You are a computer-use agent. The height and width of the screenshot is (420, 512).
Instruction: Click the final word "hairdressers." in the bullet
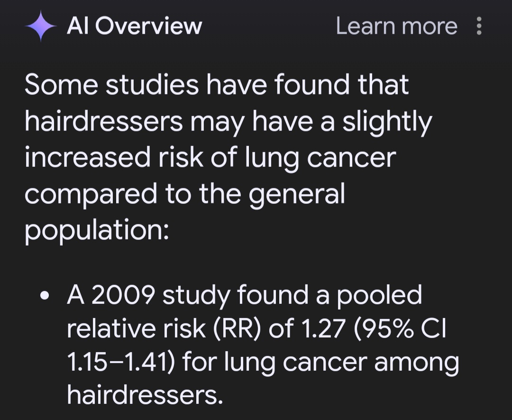tap(145, 394)
